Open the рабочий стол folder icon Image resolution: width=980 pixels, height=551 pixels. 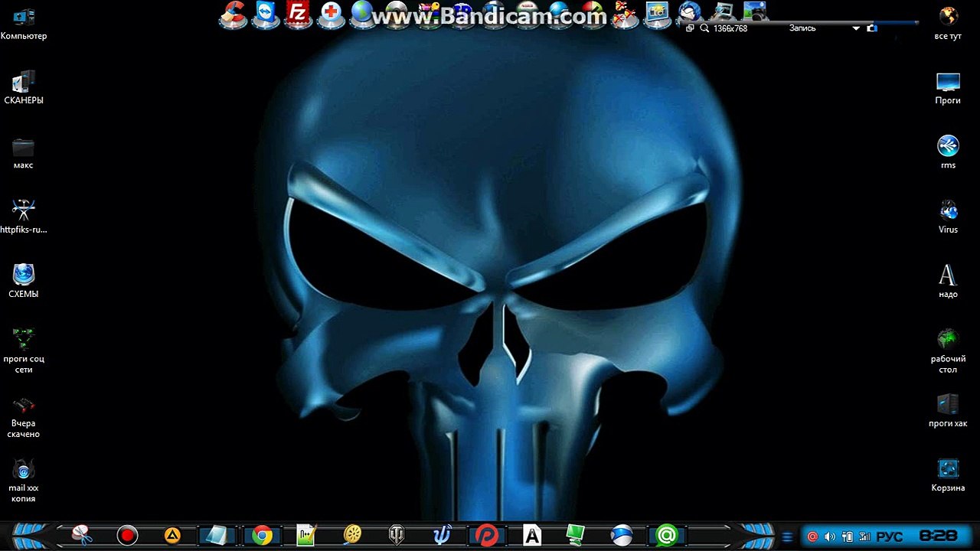coord(948,350)
